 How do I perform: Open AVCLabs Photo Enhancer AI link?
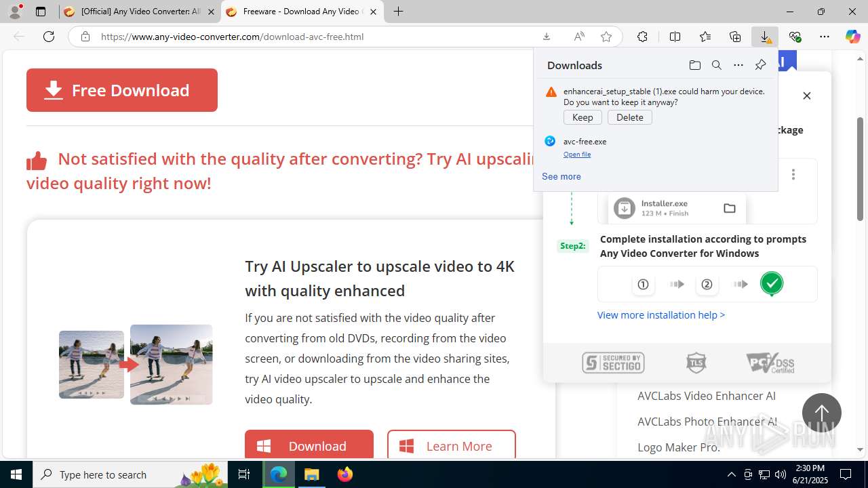[x=707, y=422]
